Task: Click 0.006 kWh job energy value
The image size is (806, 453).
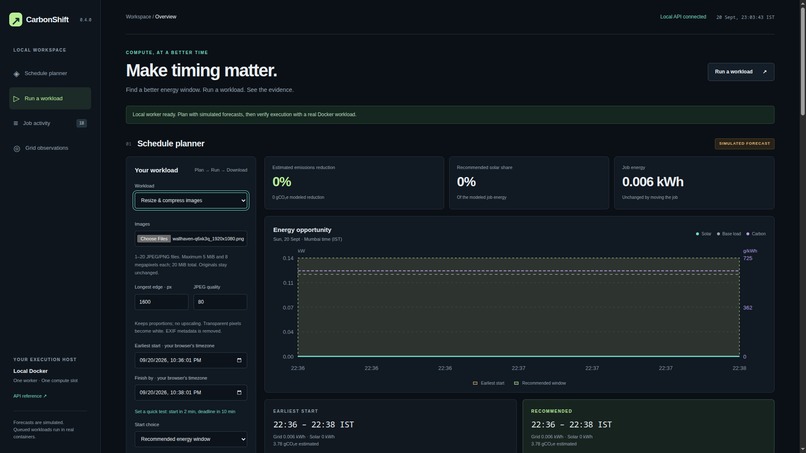Action: coord(653,182)
